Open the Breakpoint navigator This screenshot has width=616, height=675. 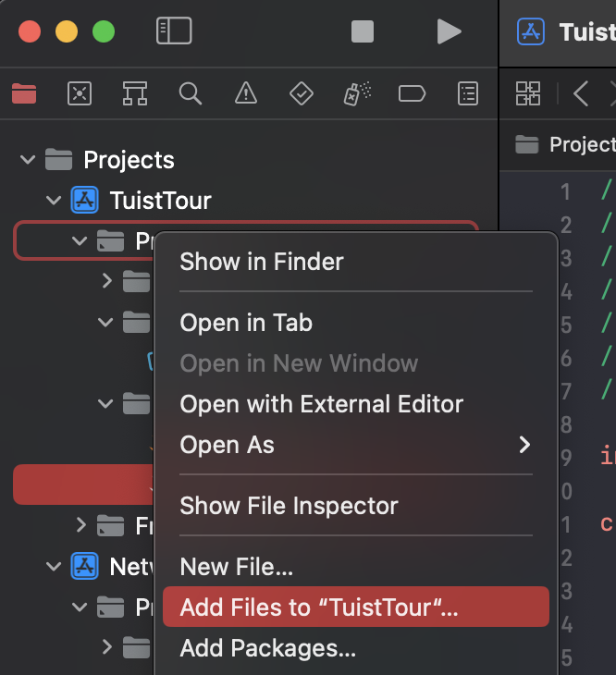412,93
